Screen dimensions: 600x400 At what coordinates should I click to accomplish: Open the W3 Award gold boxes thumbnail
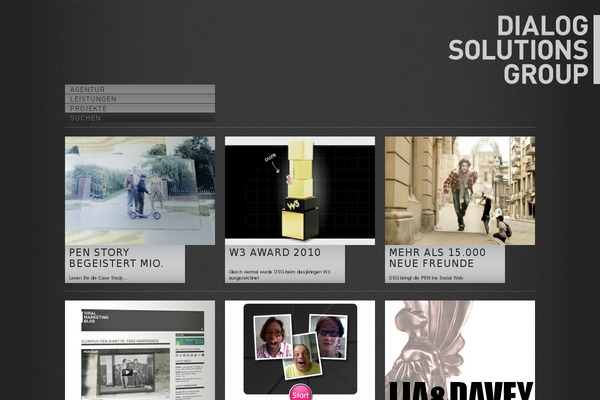(300, 191)
